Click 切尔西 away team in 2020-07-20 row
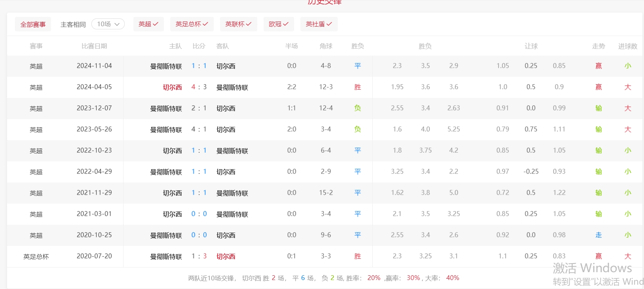The image size is (644, 289). pos(226,256)
